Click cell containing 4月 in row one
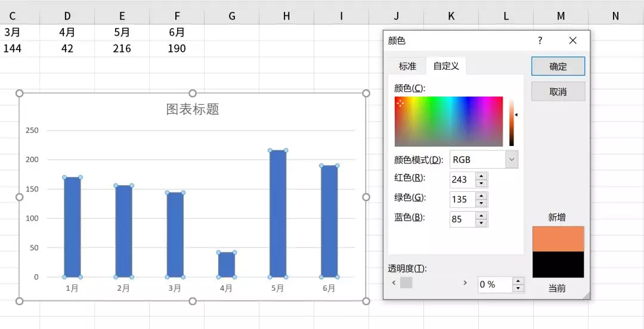Screen dimensions: 644x329 click(67, 32)
